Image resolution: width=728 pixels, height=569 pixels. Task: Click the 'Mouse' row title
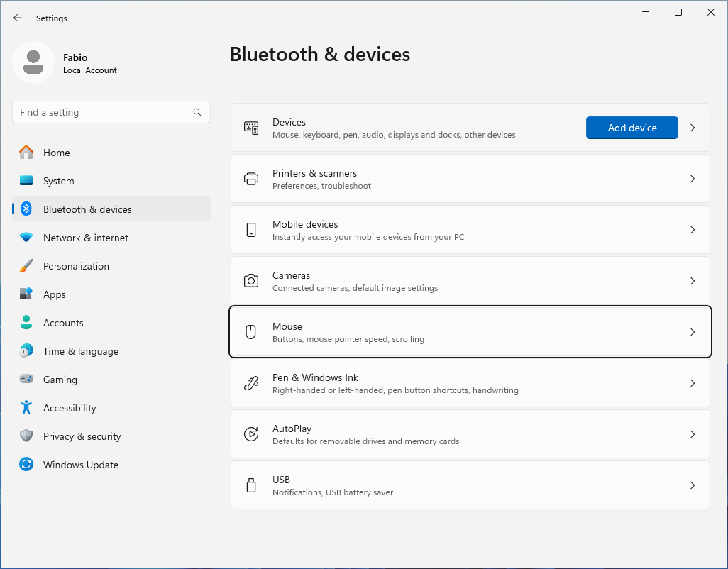pyautogui.click(x=287, y=326)
